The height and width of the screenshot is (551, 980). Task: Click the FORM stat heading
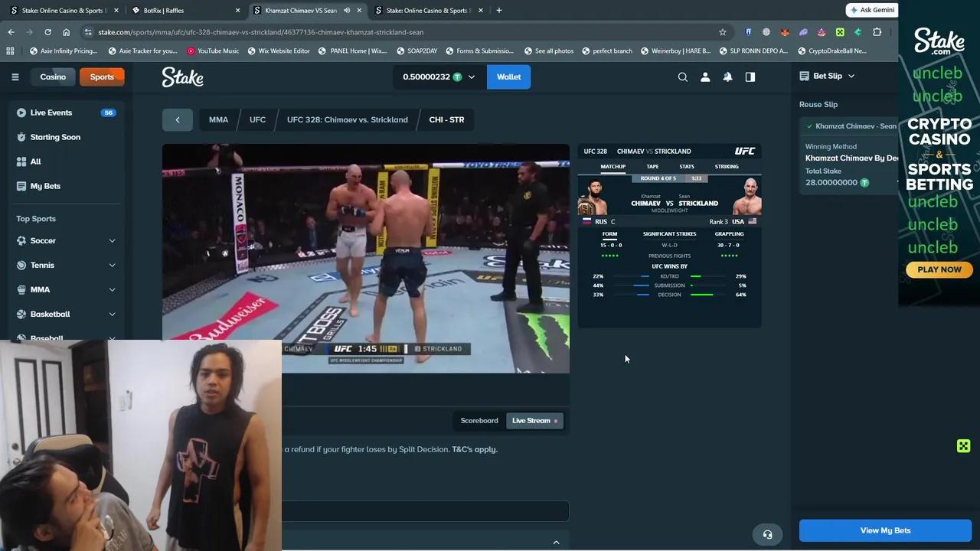[x=609, y=234]
